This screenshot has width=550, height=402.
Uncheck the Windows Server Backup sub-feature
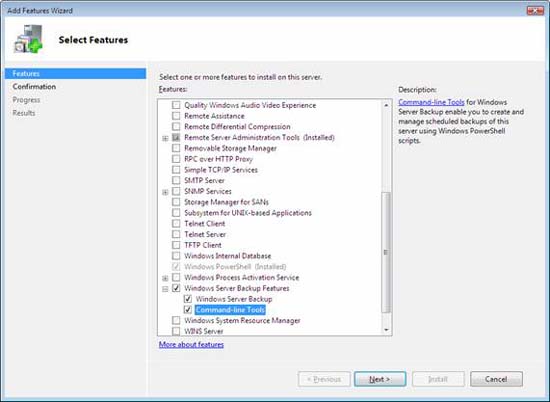pyautogui.click(x=188, y=299)
